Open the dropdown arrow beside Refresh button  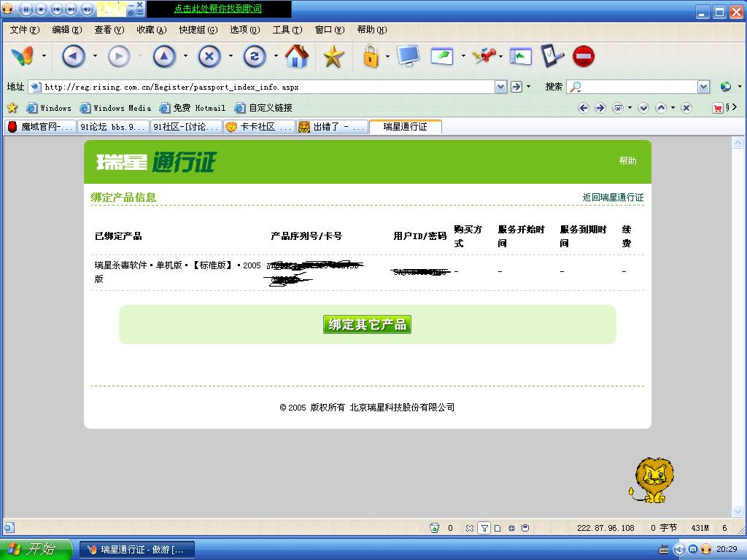[276, 56]
